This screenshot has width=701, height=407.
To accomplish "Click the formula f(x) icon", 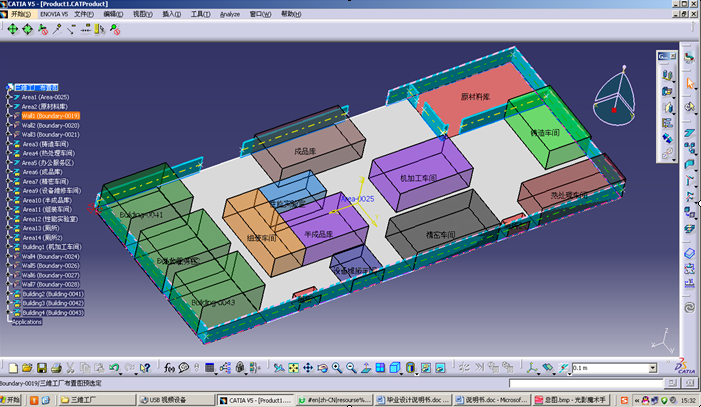I will [168, 368].
